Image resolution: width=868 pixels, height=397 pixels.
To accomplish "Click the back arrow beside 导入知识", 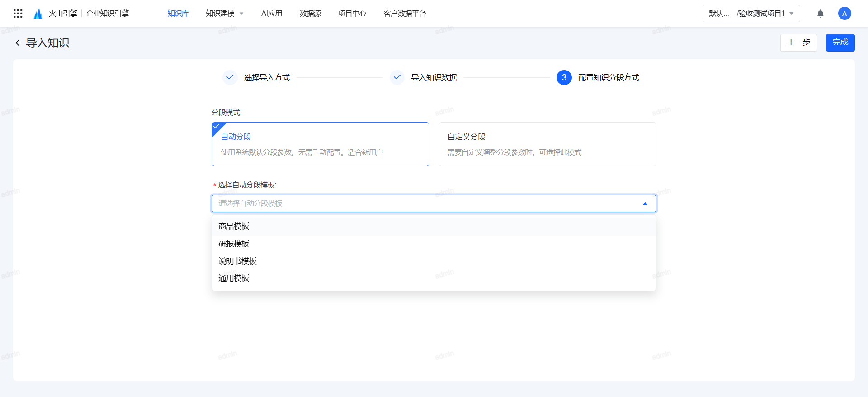I will [x=18, y=43].
